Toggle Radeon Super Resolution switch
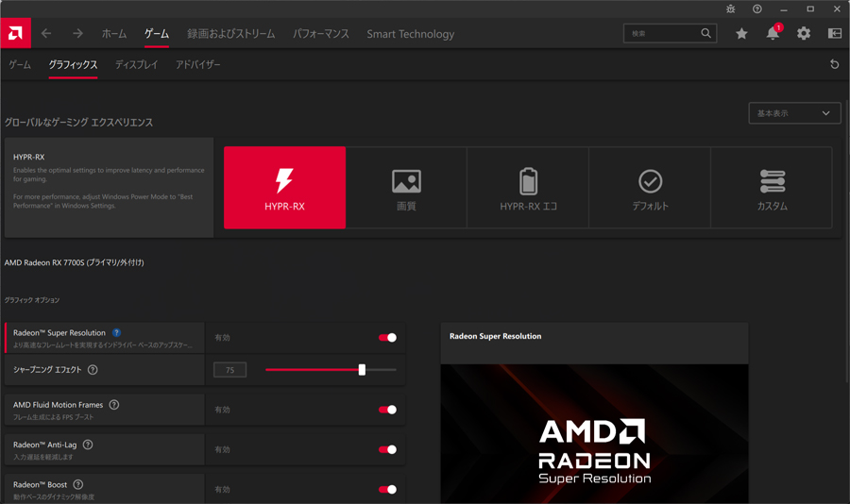This screenshot has height=504, width=850. tap(387, 338)
